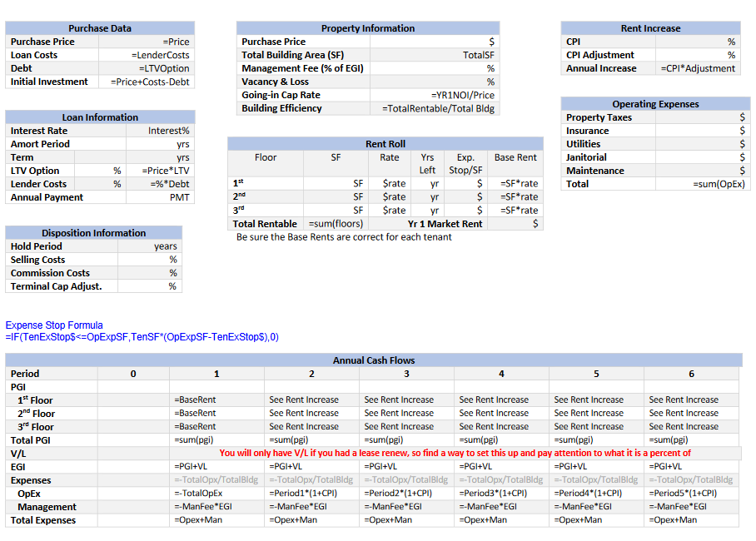Select the Total PGI =sum(pgi) cell for Period 1
Image resolution: width=756 pixels, height=541 pixels.
click(x=216, y=439)
